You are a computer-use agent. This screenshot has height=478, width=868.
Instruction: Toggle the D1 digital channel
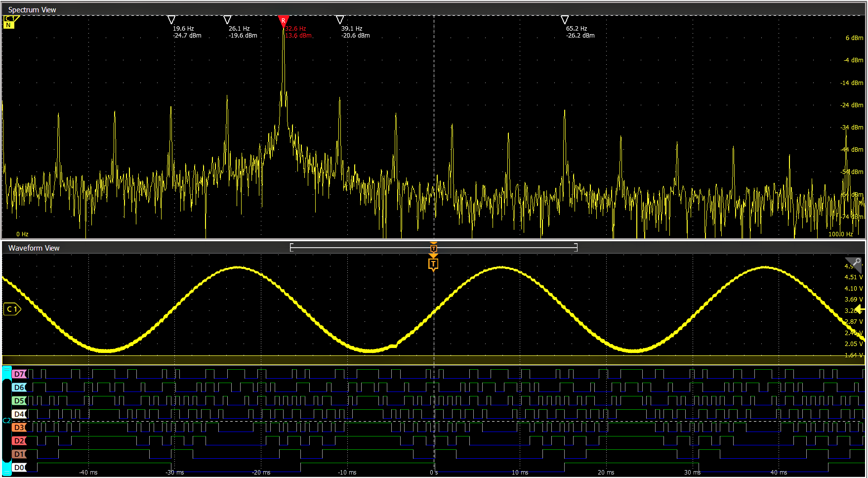click(x=20, y=454)
